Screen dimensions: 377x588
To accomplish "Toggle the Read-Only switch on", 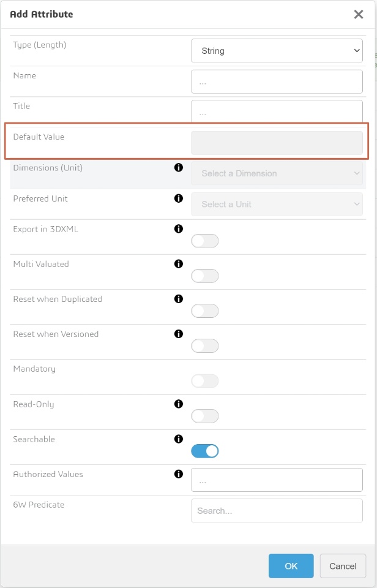I will click(205, 417).
